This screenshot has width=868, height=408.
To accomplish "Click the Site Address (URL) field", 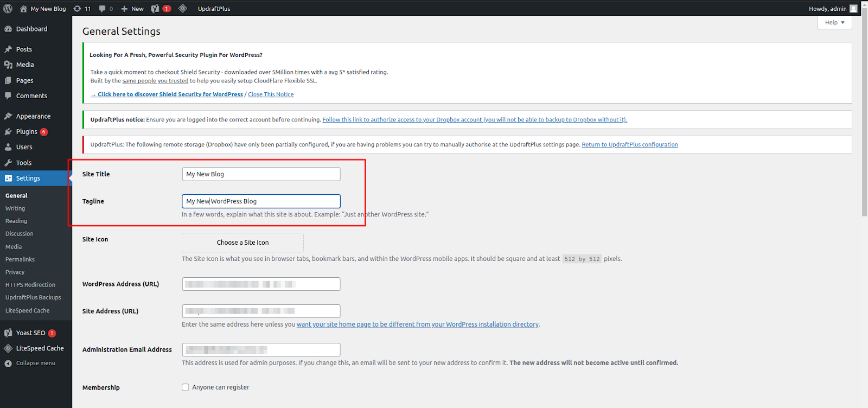I will coord(261,311).
